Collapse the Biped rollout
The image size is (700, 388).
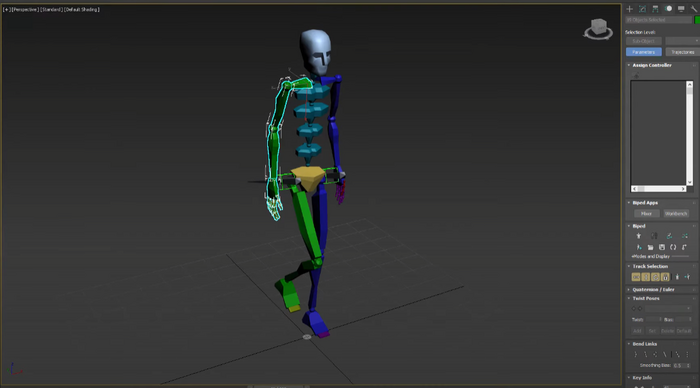tap(639, 226)
